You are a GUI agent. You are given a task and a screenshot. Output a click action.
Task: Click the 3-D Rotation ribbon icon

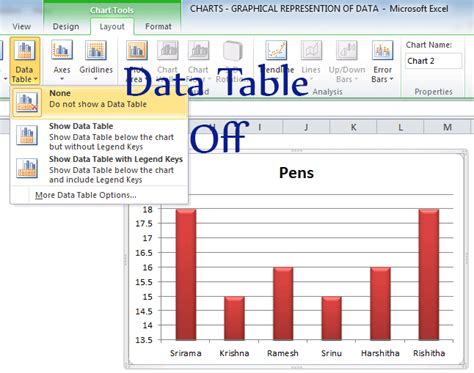(232, 50)
